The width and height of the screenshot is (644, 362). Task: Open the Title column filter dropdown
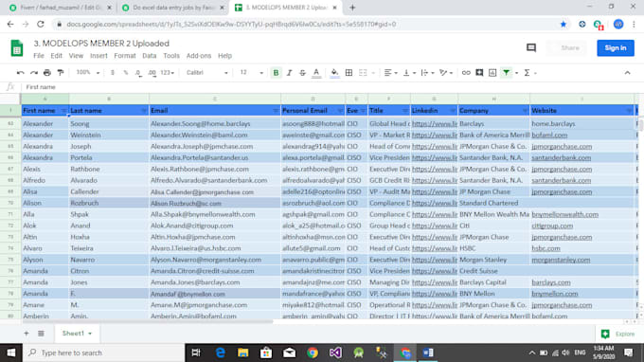405,111
